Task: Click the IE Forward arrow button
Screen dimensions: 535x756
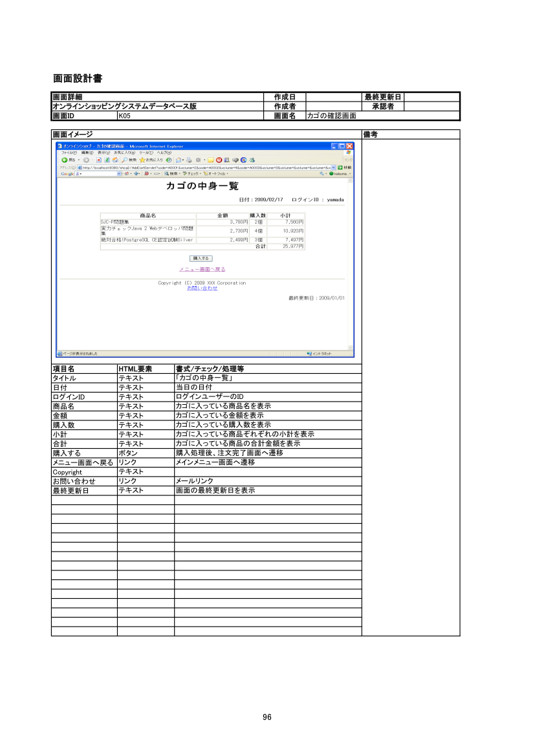Action: [86, 160]
